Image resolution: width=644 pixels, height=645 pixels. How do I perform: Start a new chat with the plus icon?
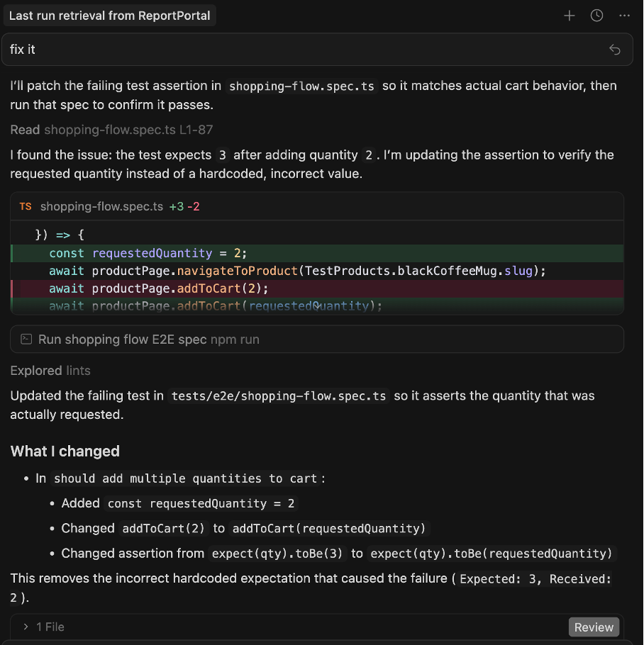(569, 16)
